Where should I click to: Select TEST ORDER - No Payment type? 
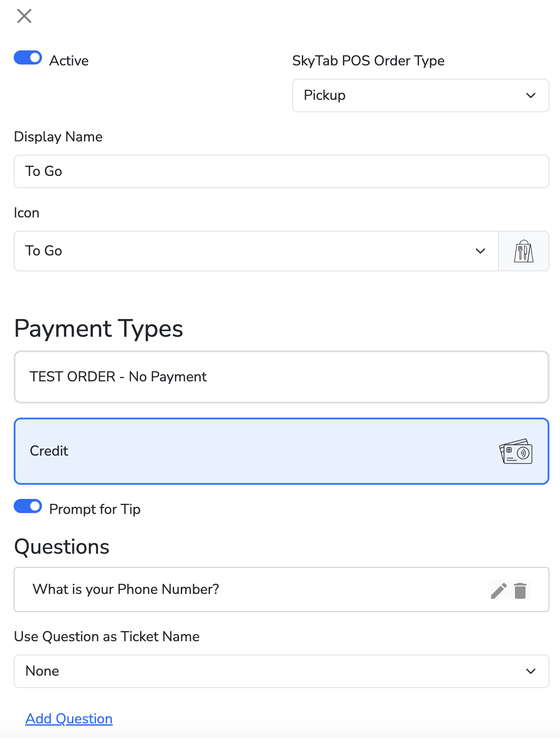(x=281, y=377)
